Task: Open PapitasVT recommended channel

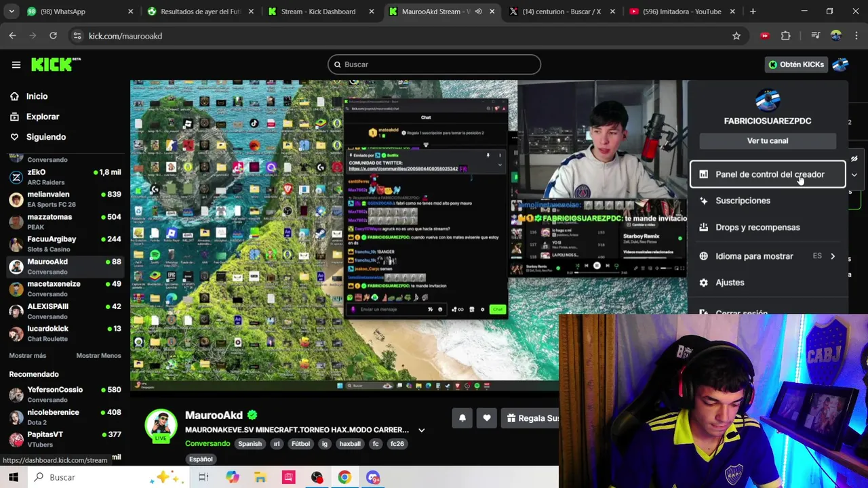Action: tap(65, 439)
